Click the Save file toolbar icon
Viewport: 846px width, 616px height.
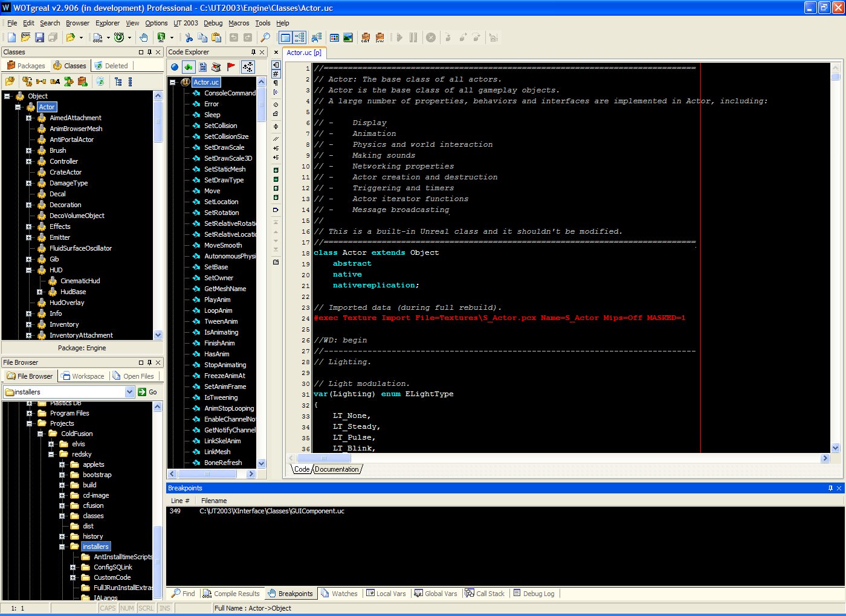click(39, 37)
